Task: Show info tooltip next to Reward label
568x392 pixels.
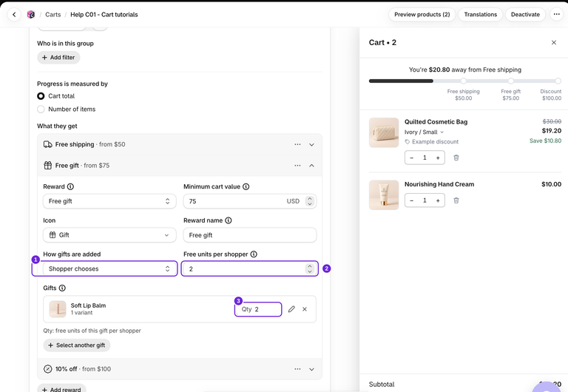Action: [x=71, y=186]
